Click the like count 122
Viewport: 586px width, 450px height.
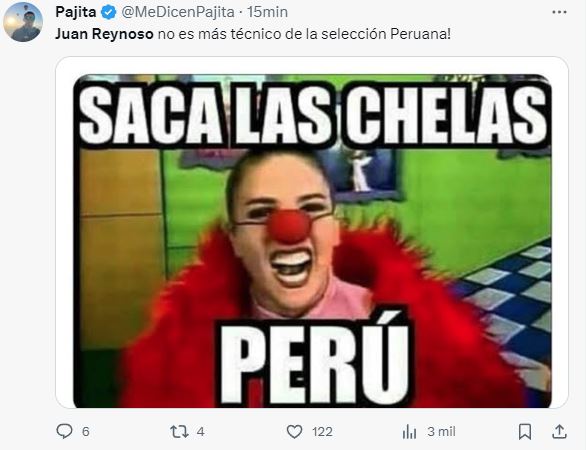click(x=322, y=432)
